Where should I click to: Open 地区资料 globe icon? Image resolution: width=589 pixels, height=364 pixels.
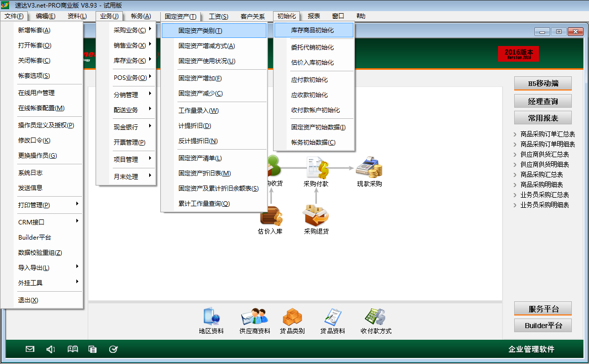[211, 316]
